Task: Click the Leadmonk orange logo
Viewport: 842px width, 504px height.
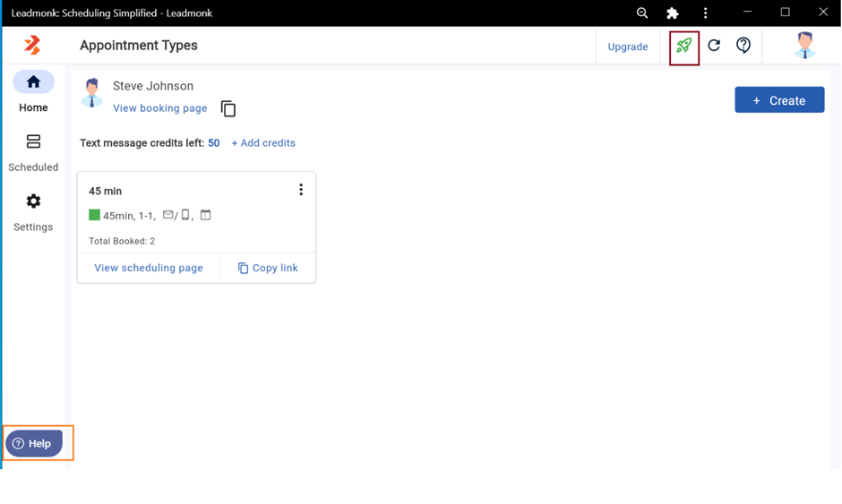Action: 32,45
